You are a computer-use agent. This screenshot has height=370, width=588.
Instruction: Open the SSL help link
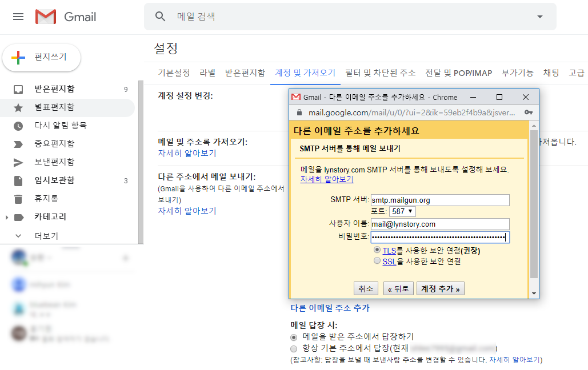pyautogui.click(x=389, y=262)
